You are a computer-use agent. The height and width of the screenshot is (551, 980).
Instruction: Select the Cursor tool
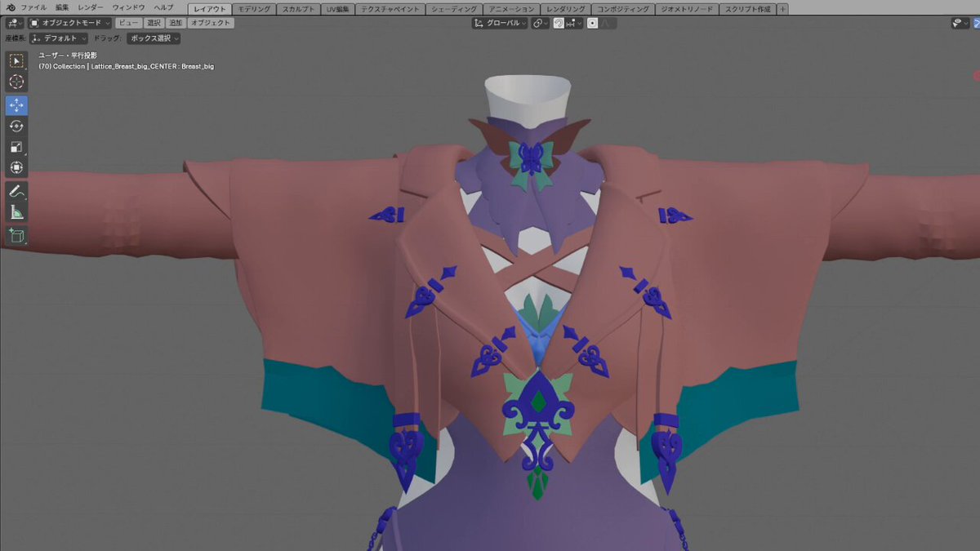16,82
